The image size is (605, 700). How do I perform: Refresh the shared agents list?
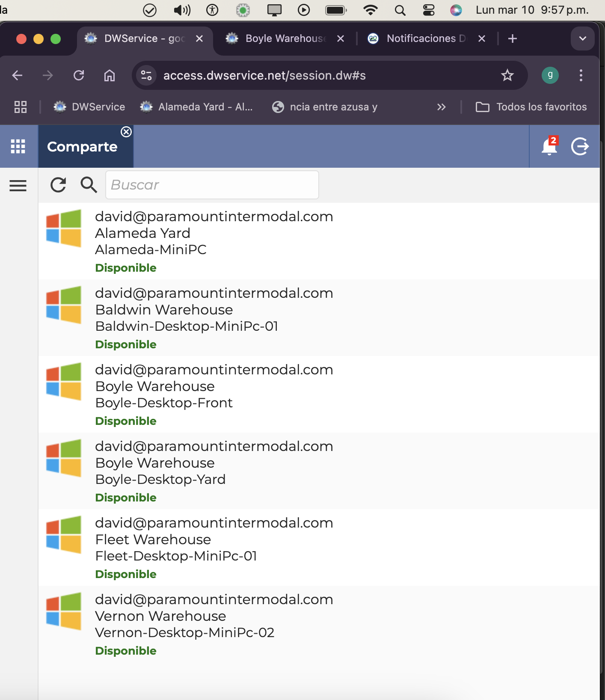click(58, 185)
